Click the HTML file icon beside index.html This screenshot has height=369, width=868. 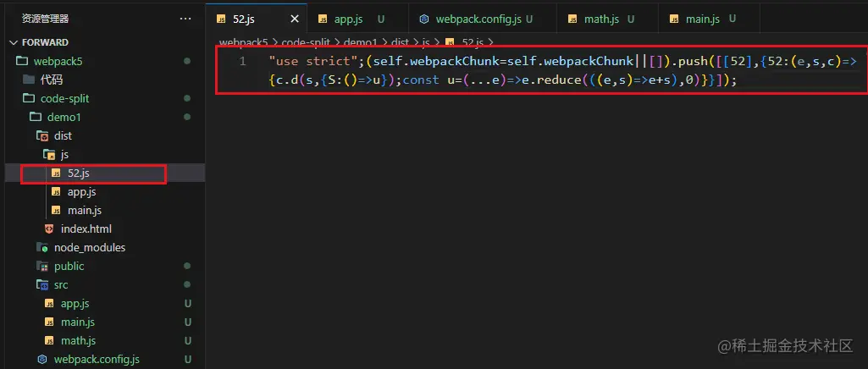click(x=49, y=229)
